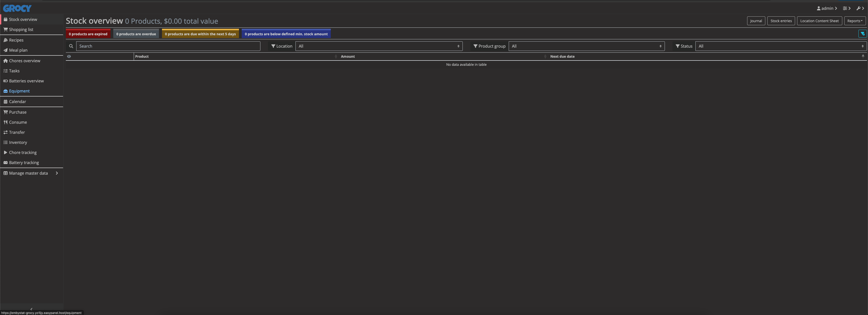Switch to the Equipment page

[19, 91]
